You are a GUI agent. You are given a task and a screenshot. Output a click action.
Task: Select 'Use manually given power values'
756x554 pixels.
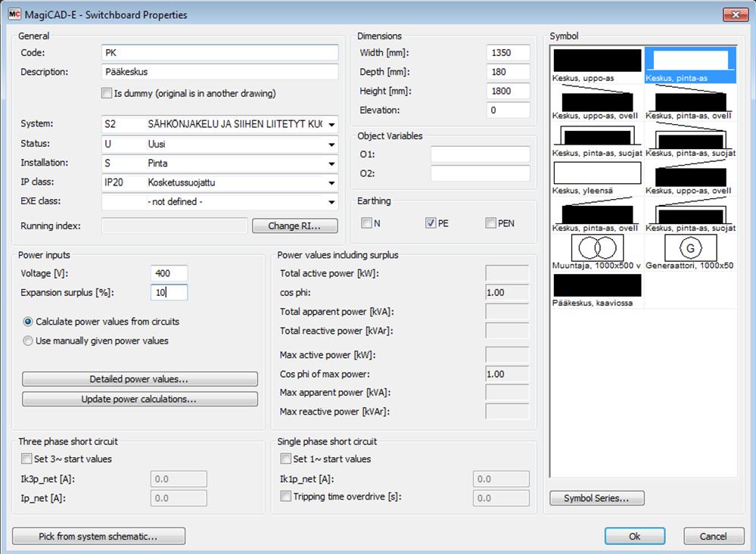tap(28, 341)
